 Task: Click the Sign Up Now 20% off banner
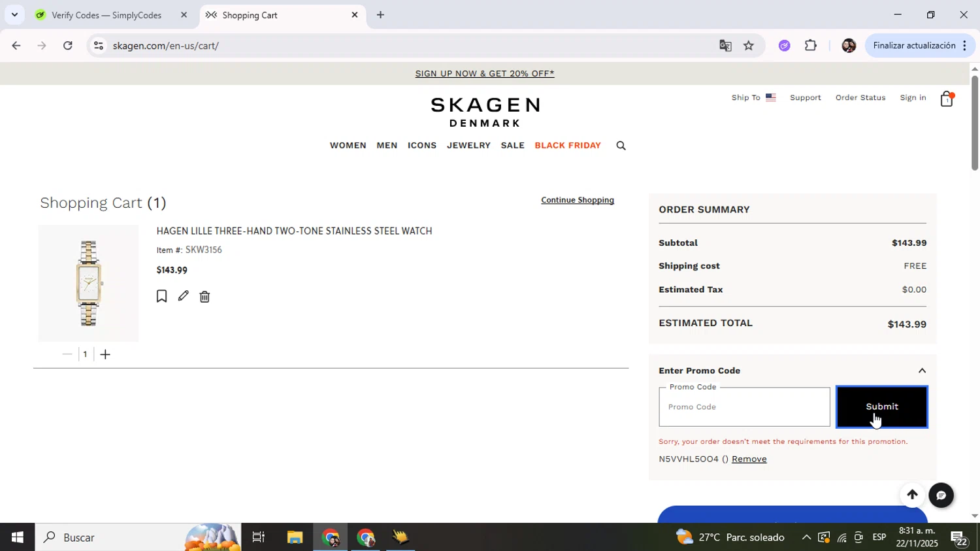(484, 73)
